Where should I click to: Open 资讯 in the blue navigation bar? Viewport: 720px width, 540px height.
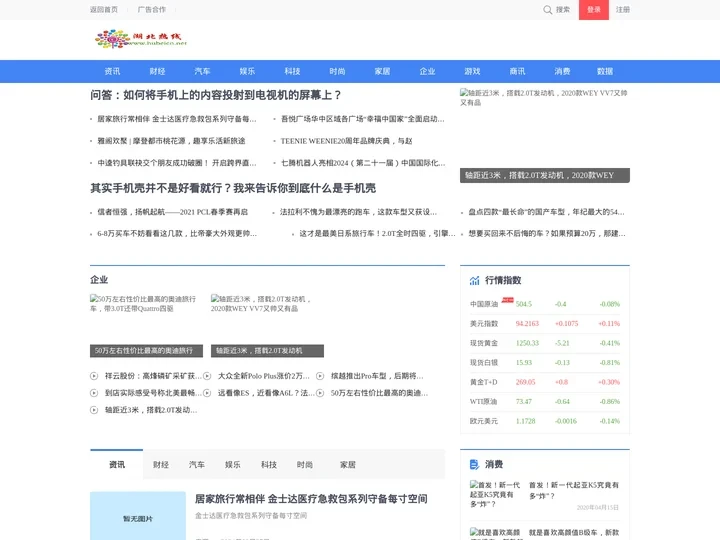point(112,71)
